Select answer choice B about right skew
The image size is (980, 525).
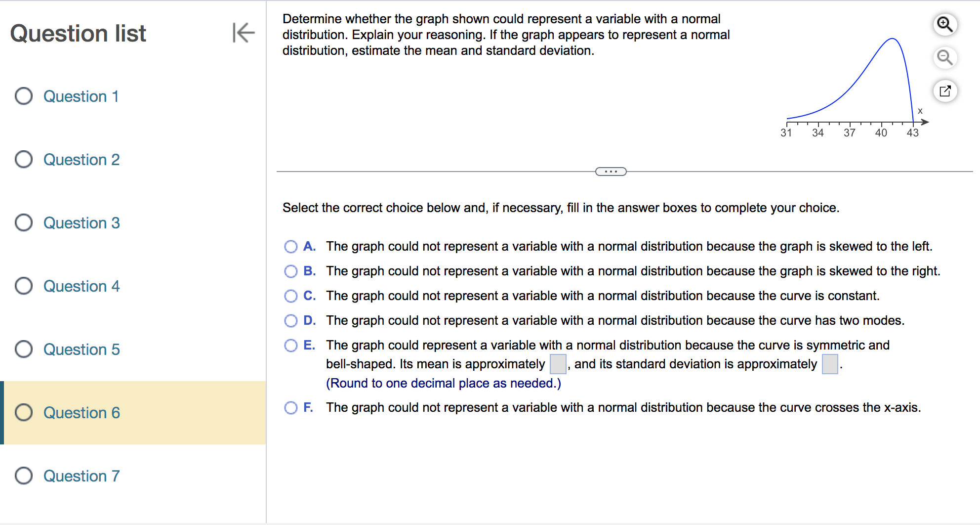(291, 271)
